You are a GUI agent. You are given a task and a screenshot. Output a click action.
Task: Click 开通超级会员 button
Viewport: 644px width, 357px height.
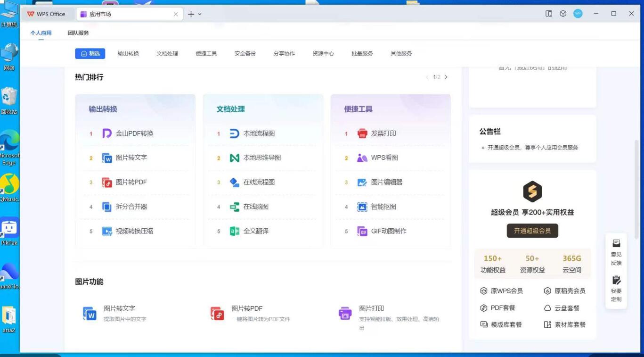click(532, 231)
